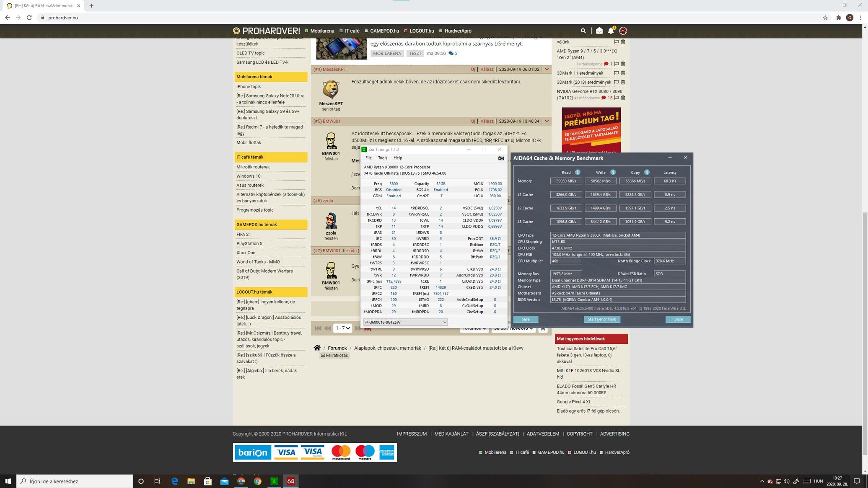The image size is (868, 488).
Task: Go to Mobilarena in top navigation
Action: (x=322, y=31)
